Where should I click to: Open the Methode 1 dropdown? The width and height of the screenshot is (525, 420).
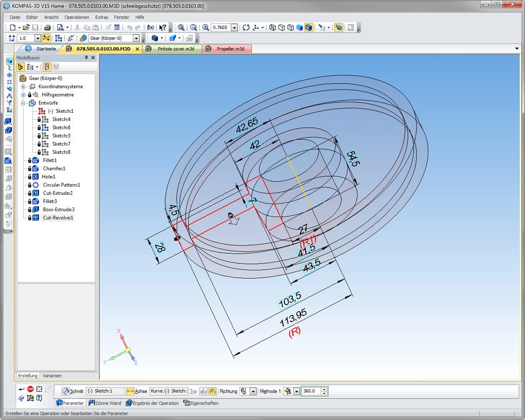pos(297,391)
